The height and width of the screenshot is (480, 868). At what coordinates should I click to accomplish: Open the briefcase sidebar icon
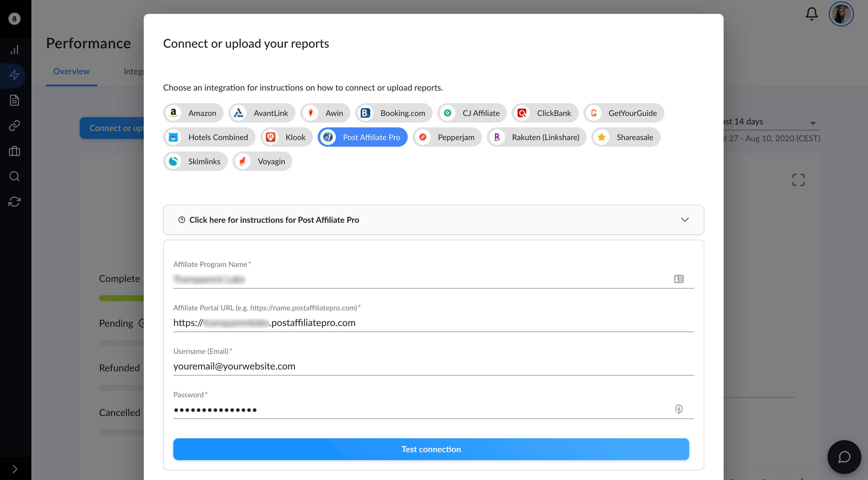pos(14,151)
